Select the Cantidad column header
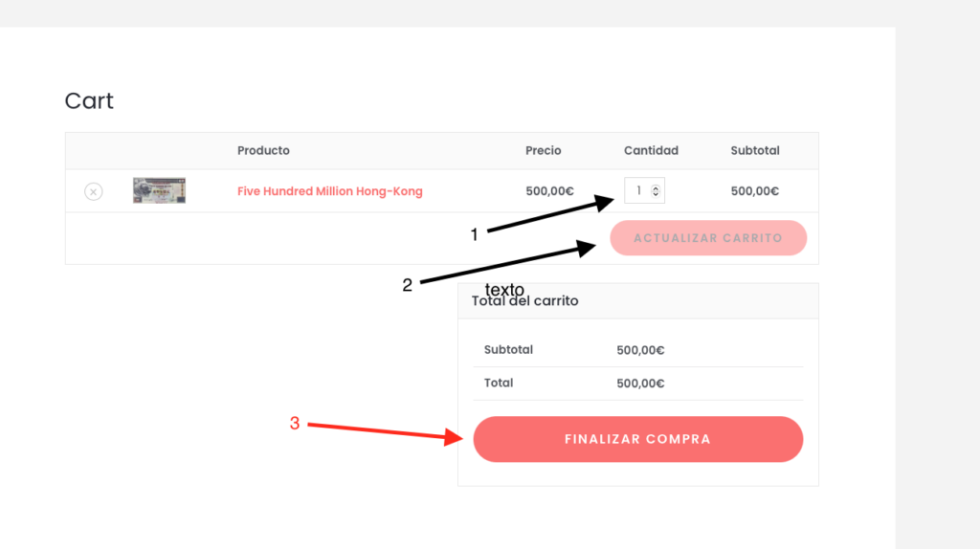 click(x=651, y=150)
